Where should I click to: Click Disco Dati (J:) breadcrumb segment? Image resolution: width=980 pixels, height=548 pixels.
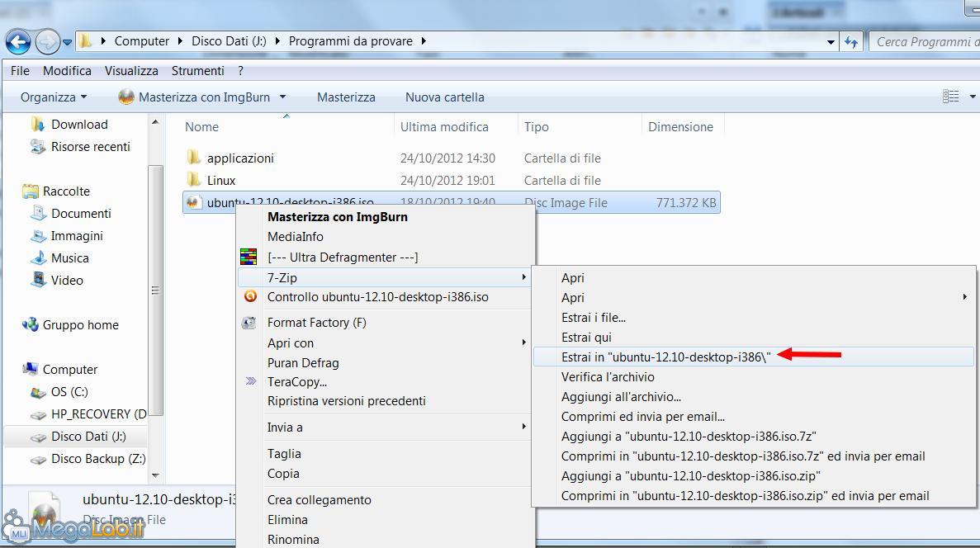(229, 41)
